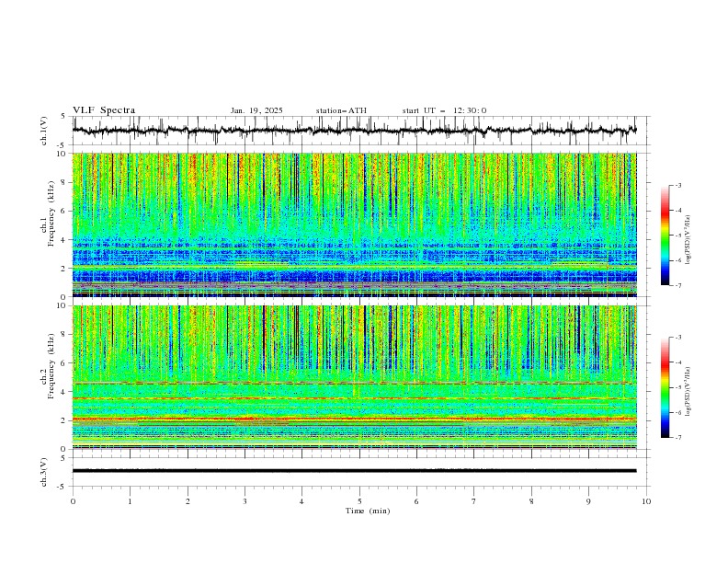Click the ch.2 spectrogram panel
Viewport: 728px width, 563px height.
[x=354, y=377]
